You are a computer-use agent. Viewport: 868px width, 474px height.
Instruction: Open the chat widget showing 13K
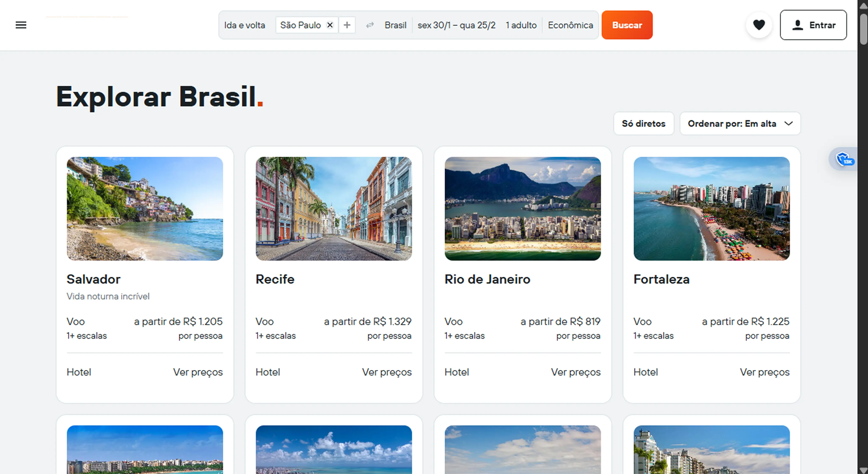pos(844,158)
